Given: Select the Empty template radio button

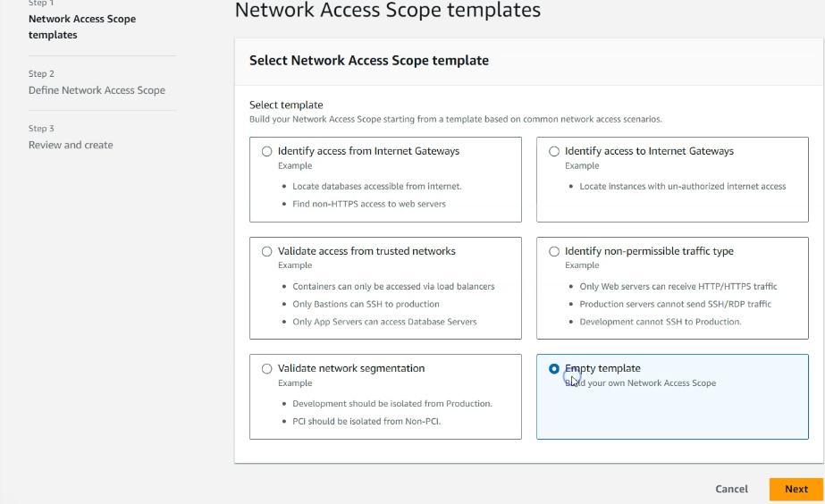Looking at the screenshot, I should point(554,369).
